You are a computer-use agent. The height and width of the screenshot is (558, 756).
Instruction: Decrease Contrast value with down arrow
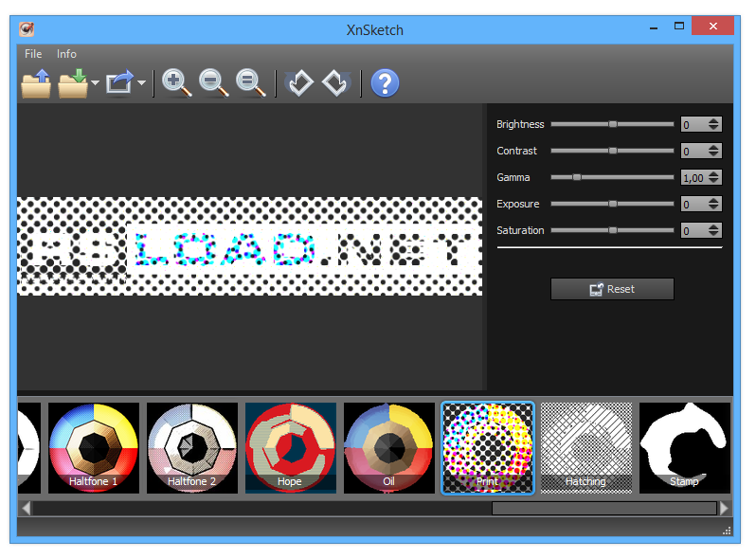coord(713,153)
